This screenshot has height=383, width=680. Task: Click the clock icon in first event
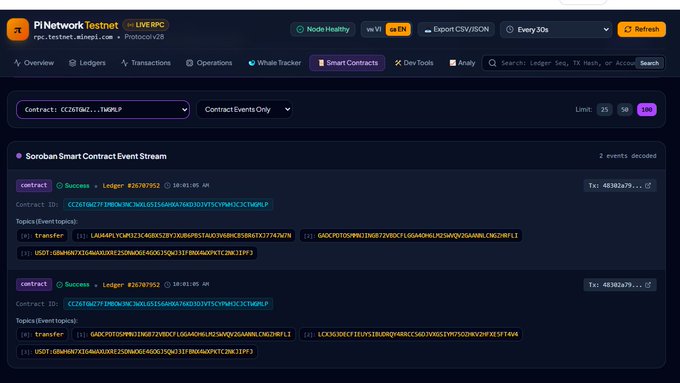tap(167, 186)
